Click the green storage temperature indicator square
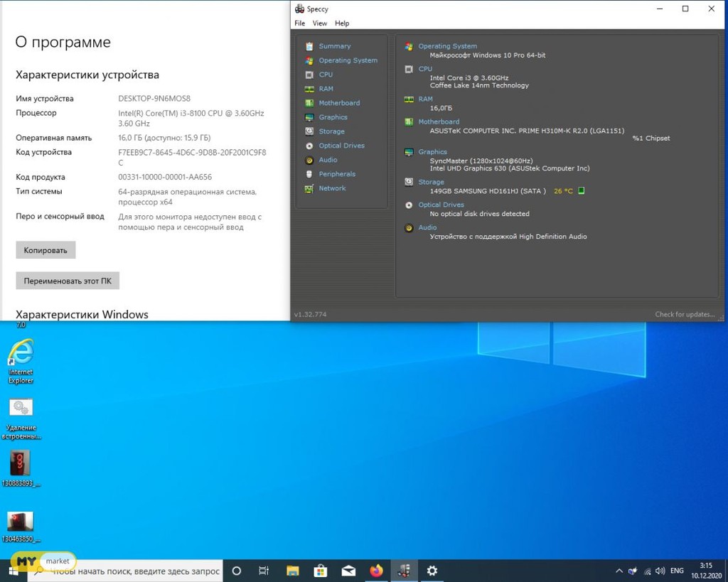 point(581,190)
